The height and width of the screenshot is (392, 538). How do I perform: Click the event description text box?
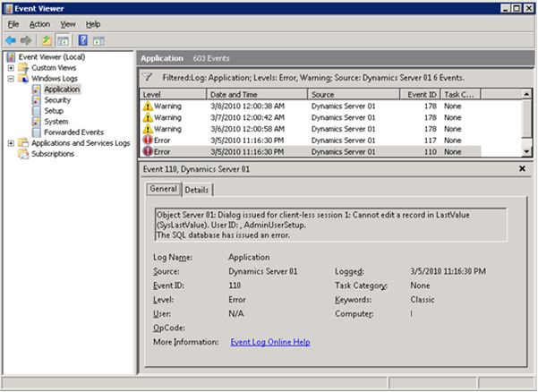(330, 225)
